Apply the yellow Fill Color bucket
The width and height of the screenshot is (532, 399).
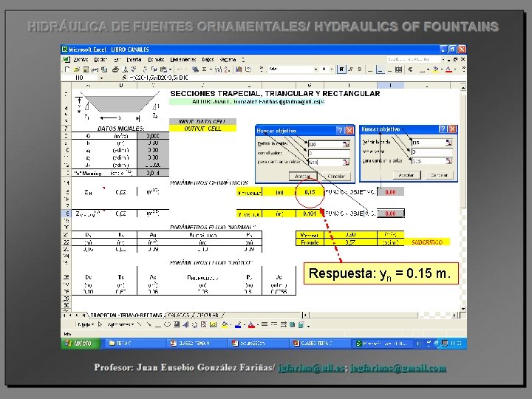(436, 69)
